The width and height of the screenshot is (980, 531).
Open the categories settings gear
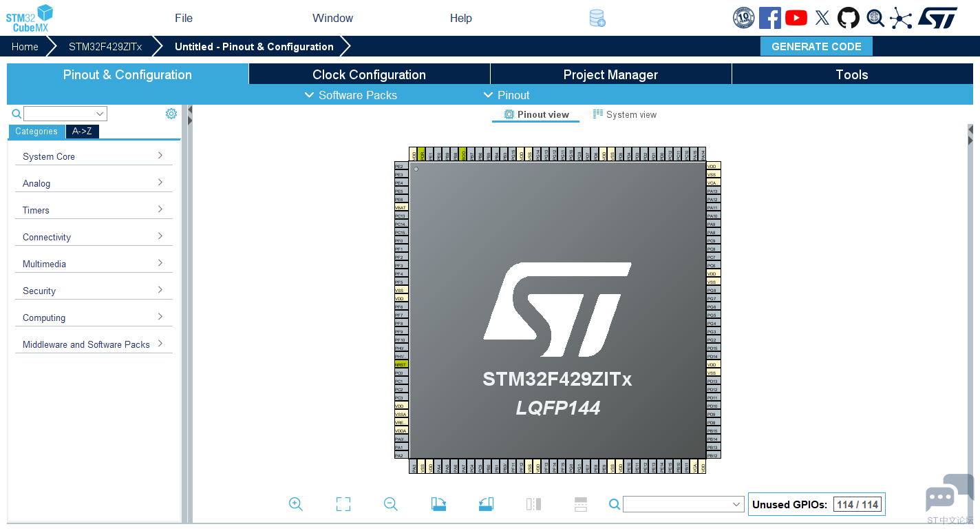[x=171, y=114]
